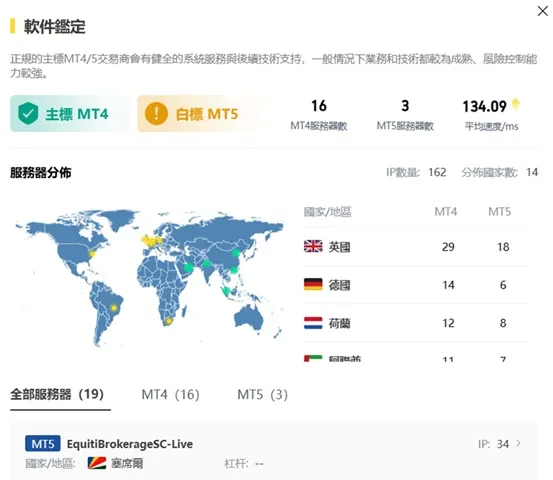This screenshot has width=553, height=480.
Task: Click the blue MT5 tag beside EquitiBrokerageSC-Live
Action: (x=43, y=444)
